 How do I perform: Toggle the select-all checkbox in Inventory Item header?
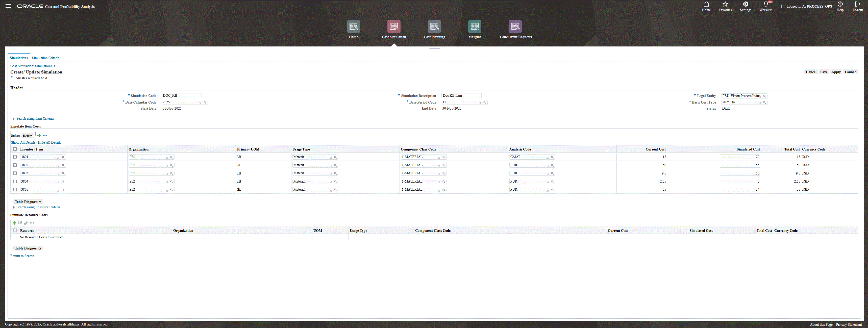(x=15, y=149)
